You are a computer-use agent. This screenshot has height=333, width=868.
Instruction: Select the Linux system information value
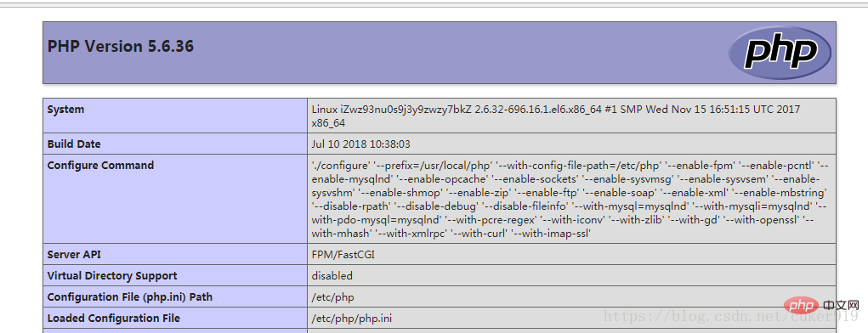pyautogui.click(x=556, y=116)
